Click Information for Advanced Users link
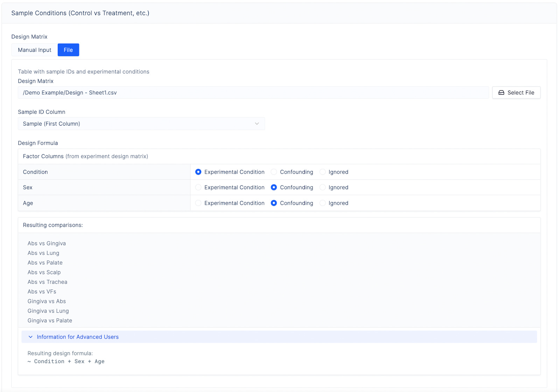Viewport: 560px width, 392px height. [77, 337]
